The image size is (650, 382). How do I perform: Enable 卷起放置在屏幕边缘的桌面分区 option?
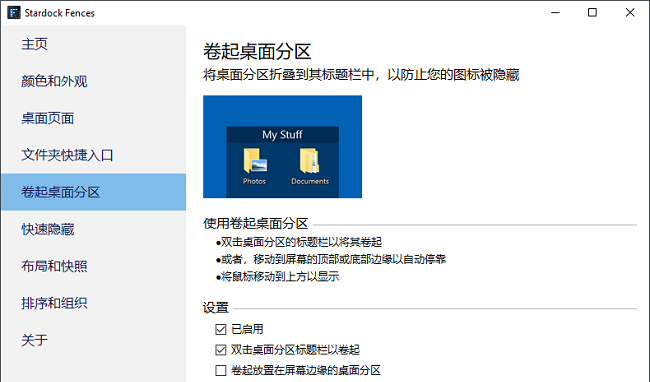[221, 370]
